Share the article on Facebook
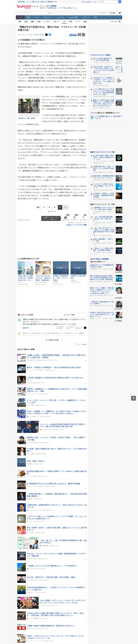This screenshot has width=138, height=644. 50,35
